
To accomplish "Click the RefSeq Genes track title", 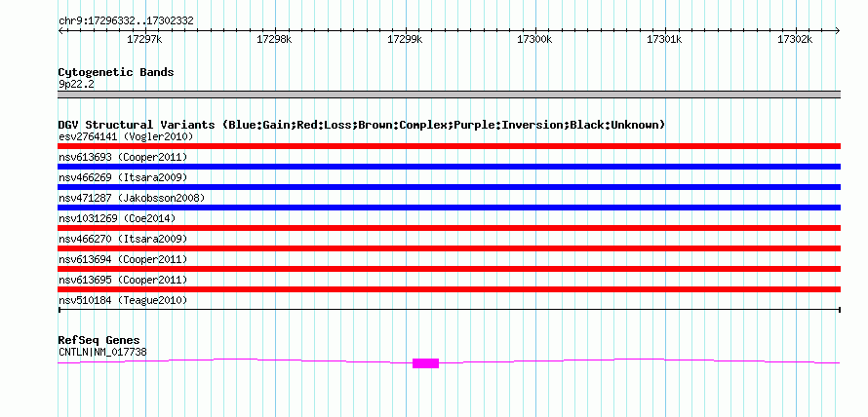I will (x=99, y=340).
